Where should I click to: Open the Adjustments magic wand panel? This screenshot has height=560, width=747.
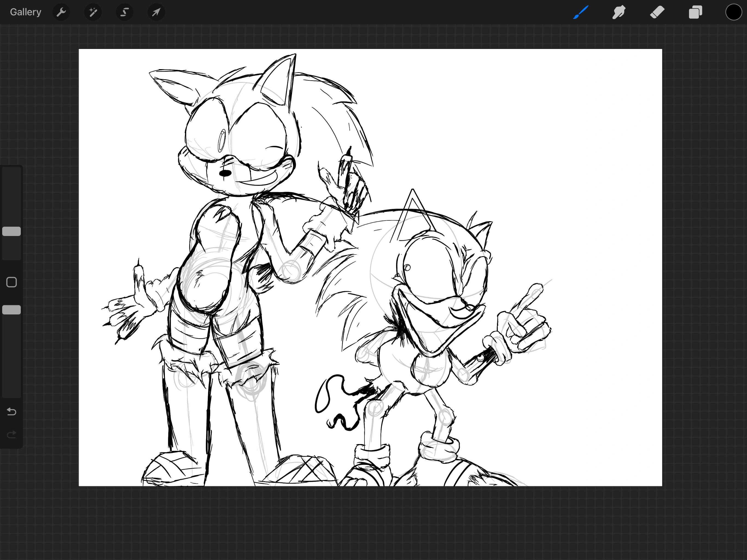pos(93,12)
